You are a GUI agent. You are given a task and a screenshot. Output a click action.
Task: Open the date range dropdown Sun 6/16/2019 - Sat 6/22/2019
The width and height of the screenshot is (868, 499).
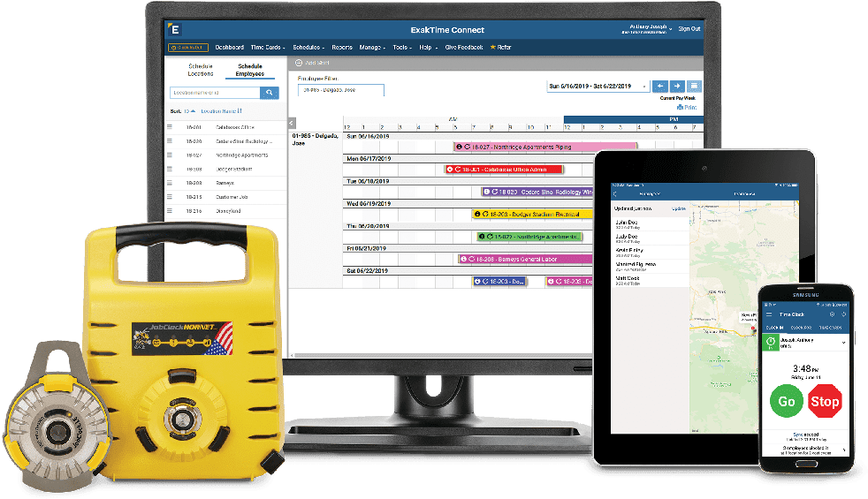598,87
